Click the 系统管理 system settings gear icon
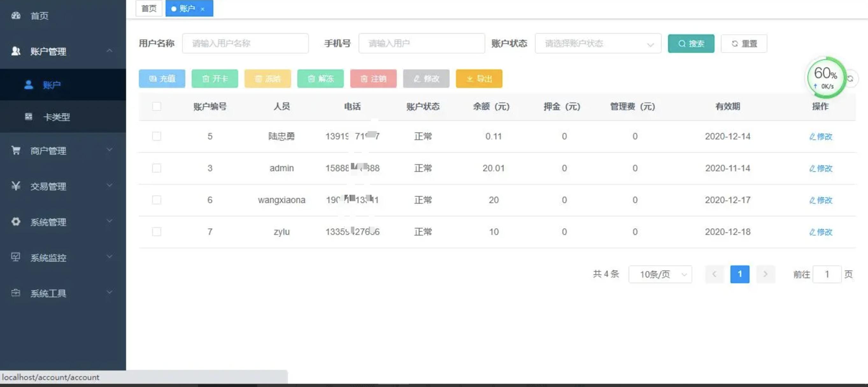 [x=16, y=222]
